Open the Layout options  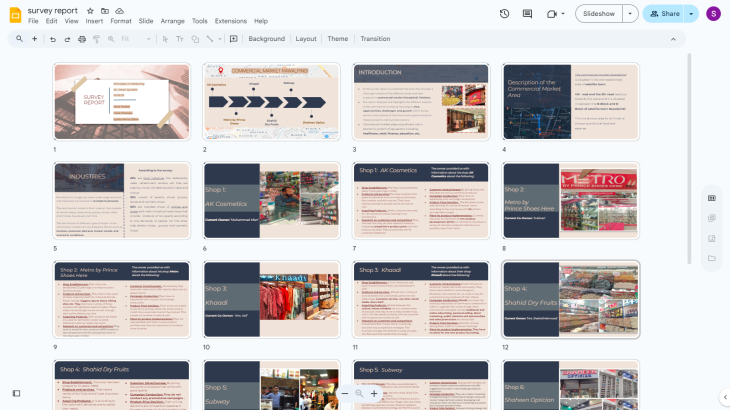[x=306, y=39]
